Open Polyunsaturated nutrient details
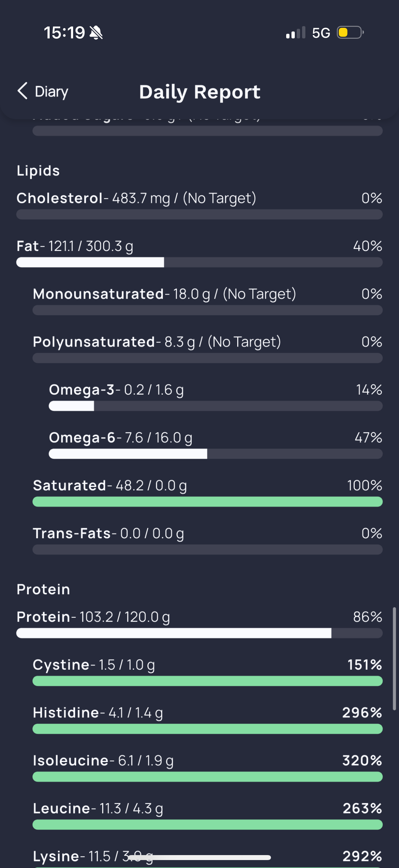The height and width of the screenshot is (868, 399). [x=207, y=348]
